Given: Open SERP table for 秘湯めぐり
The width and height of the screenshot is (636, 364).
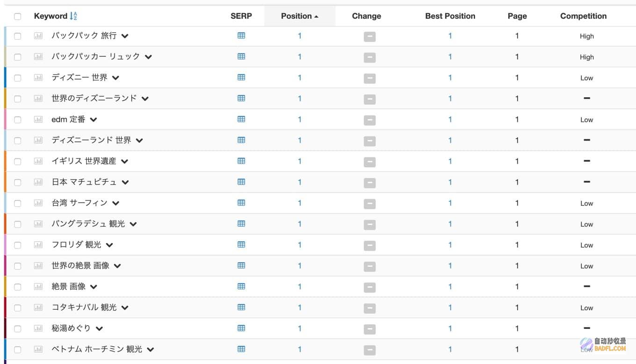Looking at the screenshot, I should coord(241,328).
